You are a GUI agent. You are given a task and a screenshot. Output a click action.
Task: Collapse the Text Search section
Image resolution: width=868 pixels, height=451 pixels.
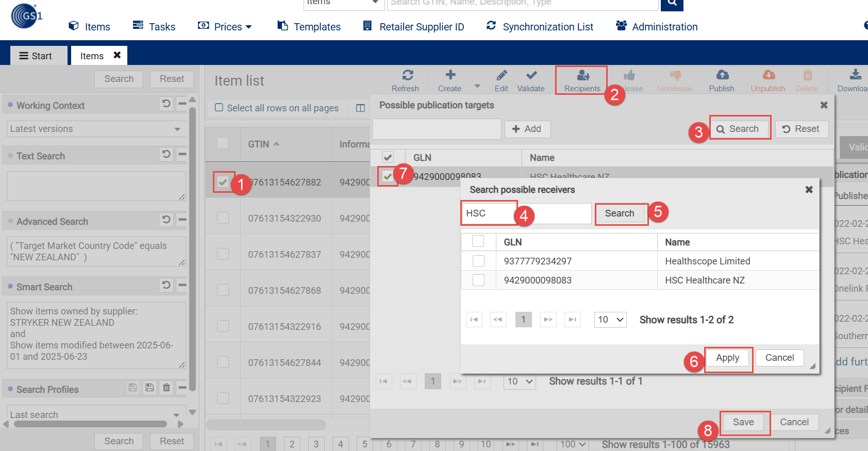[x=181, y=154]
